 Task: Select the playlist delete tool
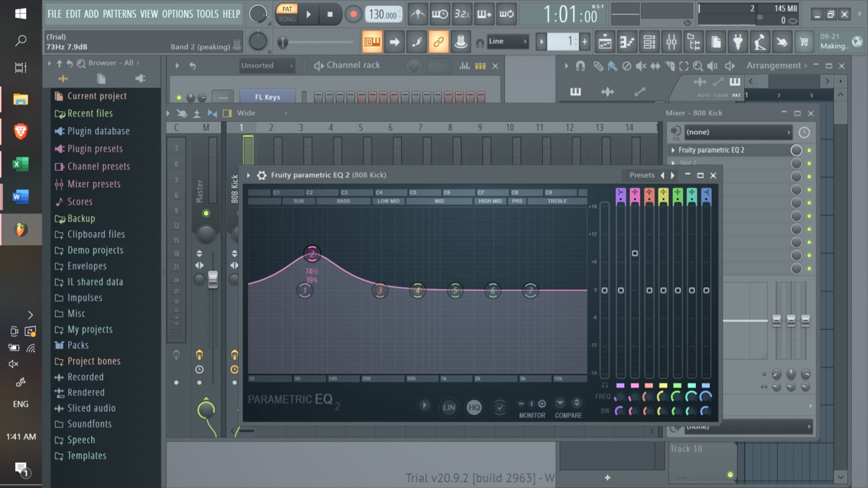click(x=627, y=66)
